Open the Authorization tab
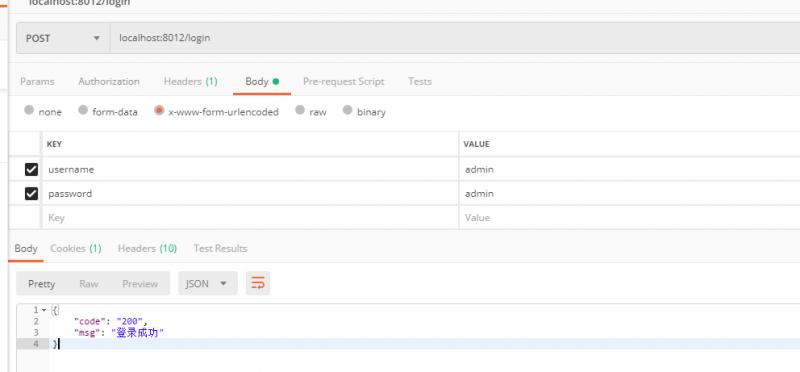Viewport: 800px width, 372px height. 109,82
